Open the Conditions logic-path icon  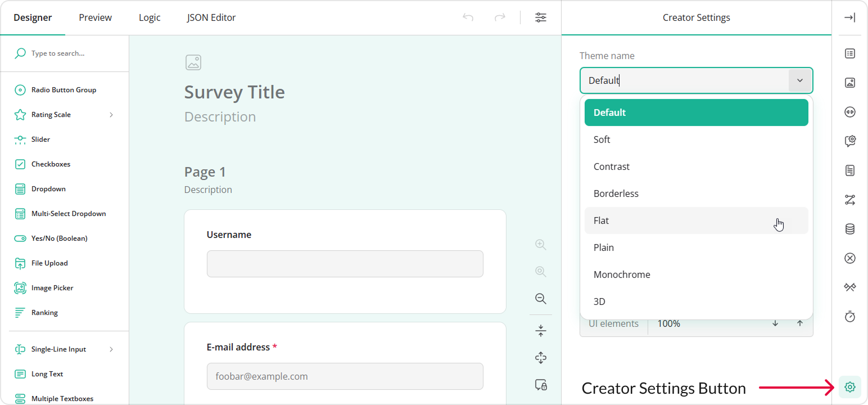coord(850,200)
